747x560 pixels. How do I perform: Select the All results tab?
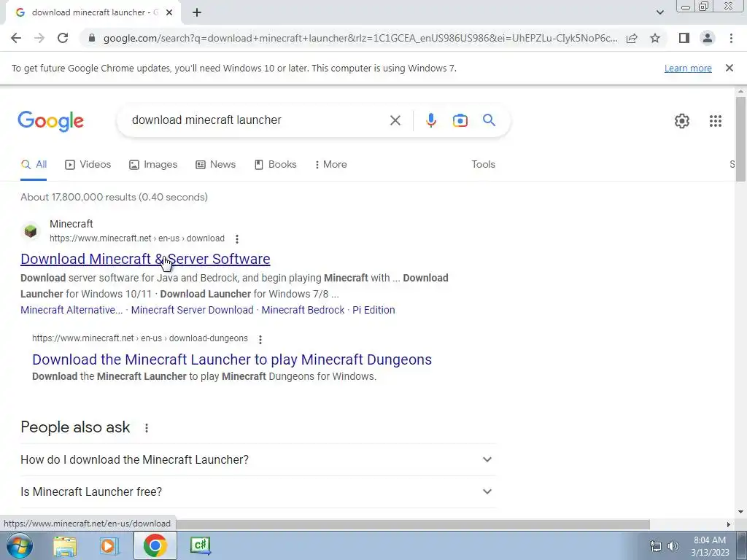pos(34,165)
